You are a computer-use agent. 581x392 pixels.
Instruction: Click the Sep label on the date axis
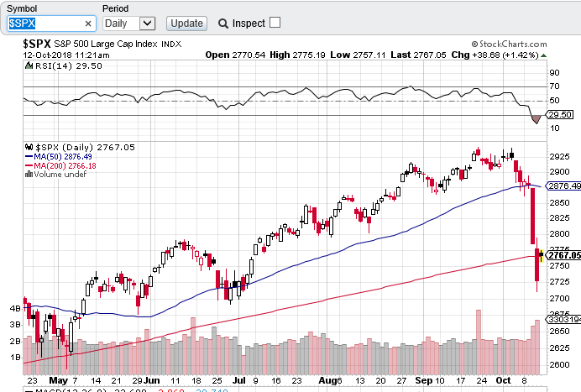(x=424, y=380)
